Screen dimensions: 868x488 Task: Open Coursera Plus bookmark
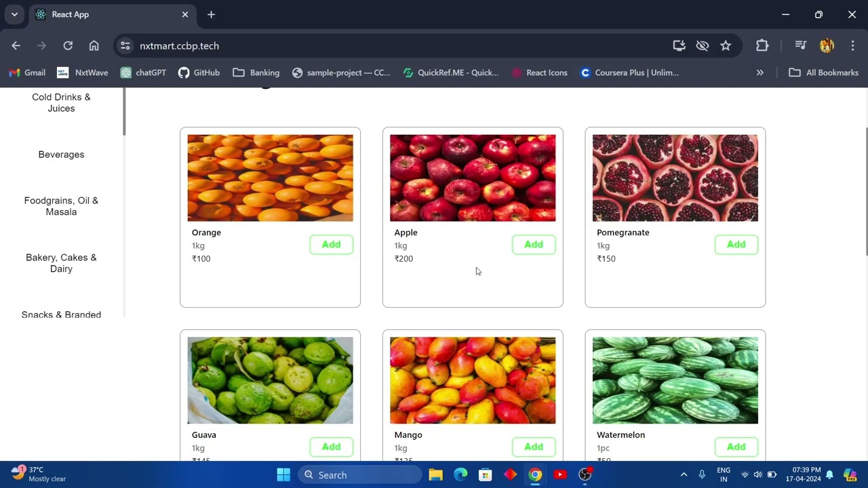tap(630, 73)
